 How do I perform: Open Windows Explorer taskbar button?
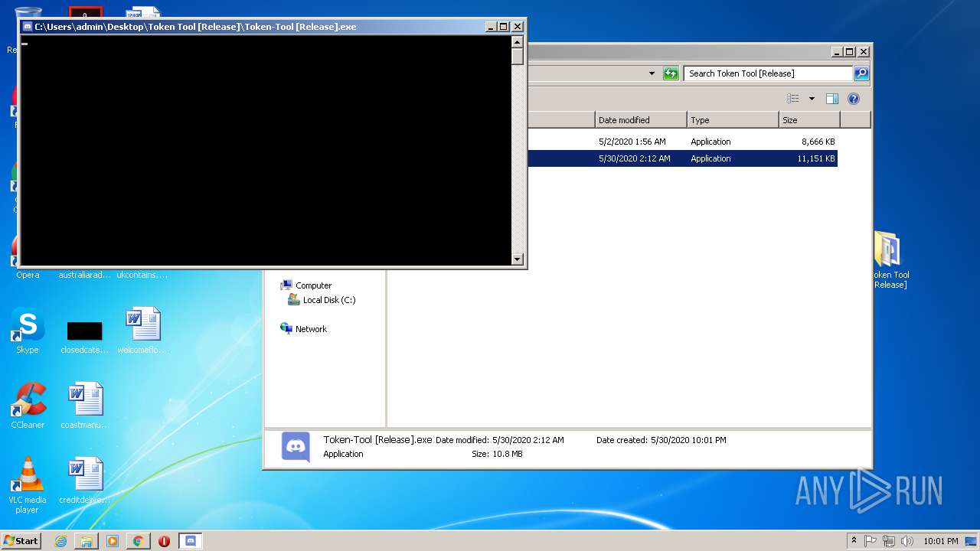coord(87,541)
